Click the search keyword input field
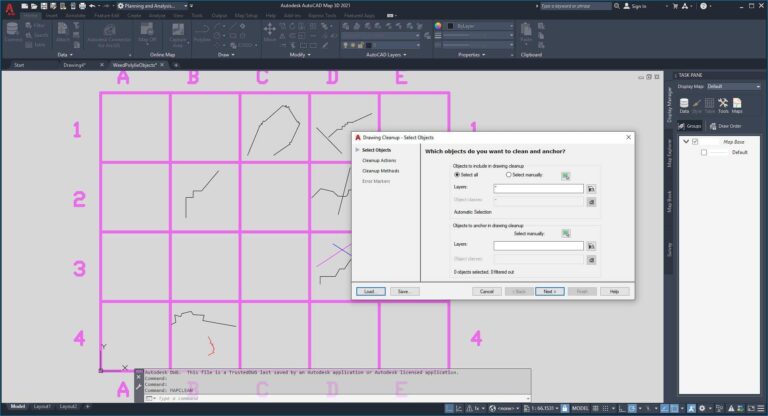The width and height of the screenshot is (768, 416). pos(576,6)
